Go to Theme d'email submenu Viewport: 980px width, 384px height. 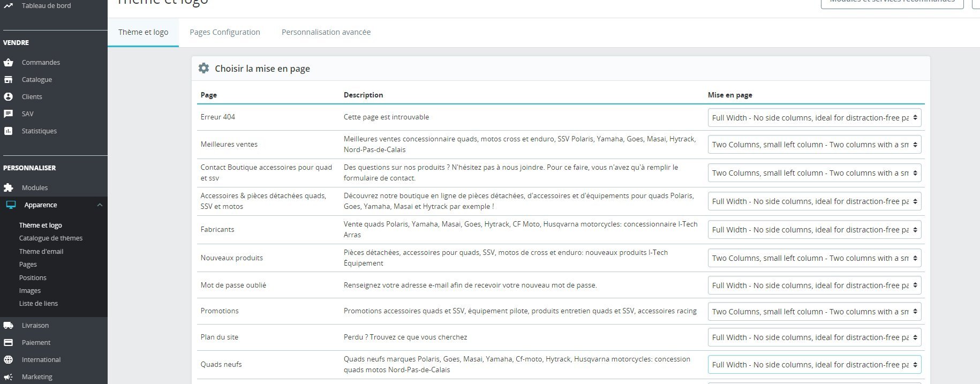(41, 252)
